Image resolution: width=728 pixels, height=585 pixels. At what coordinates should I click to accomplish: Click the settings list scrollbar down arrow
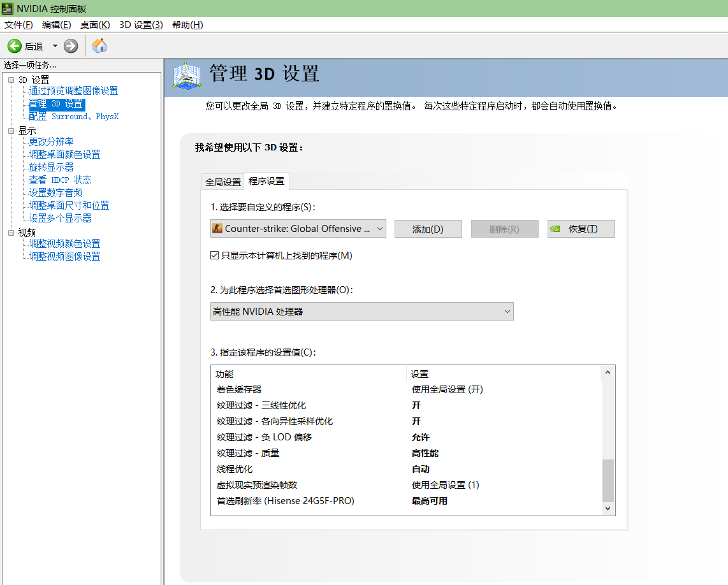(x=608, y=509)
